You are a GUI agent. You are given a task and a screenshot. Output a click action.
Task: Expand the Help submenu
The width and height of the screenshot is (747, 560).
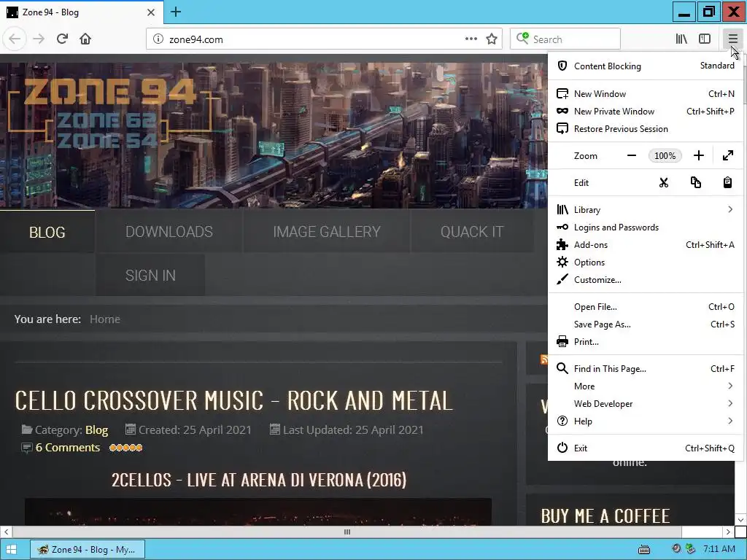click(x=646, y=421)
